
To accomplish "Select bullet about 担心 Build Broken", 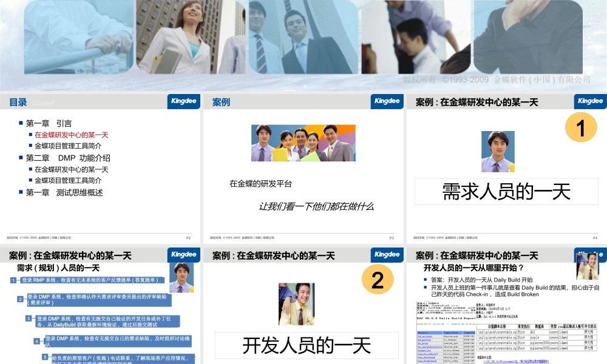I will (515, 291).
